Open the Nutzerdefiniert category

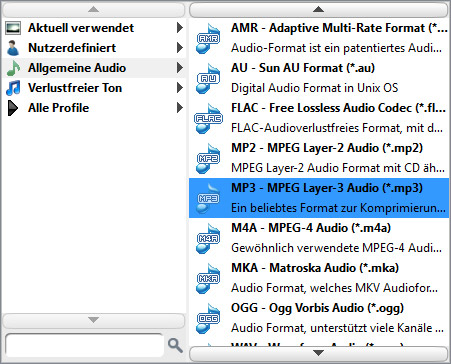(94, 48)
